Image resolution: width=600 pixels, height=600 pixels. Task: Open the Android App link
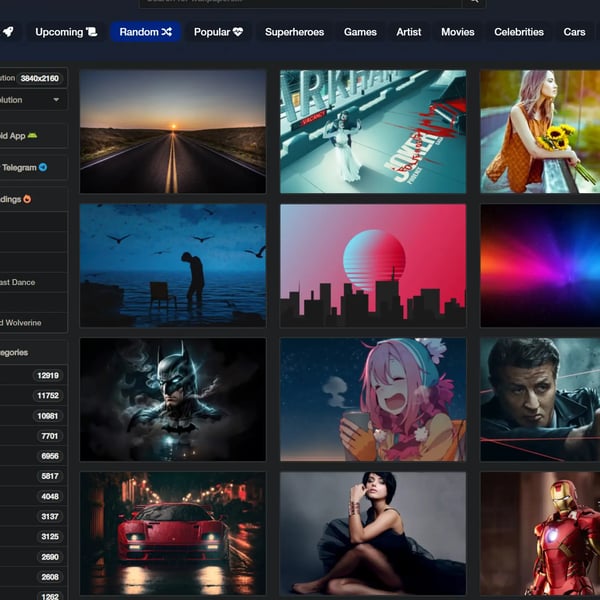(x=34, y=135)
